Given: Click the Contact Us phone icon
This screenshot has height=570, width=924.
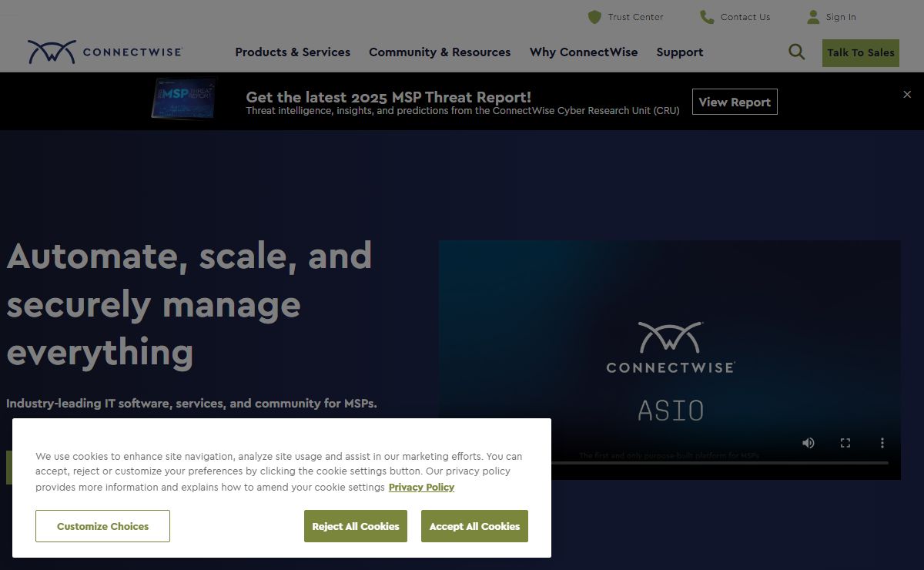Looking at the screenshot, I should (x=707, y=17).
